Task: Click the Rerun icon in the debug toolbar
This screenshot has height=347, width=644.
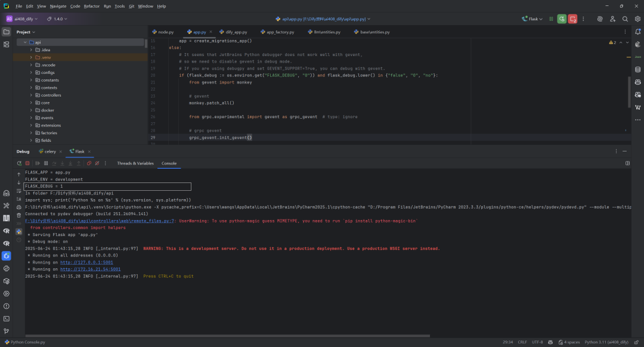Action: pos(19,163)
